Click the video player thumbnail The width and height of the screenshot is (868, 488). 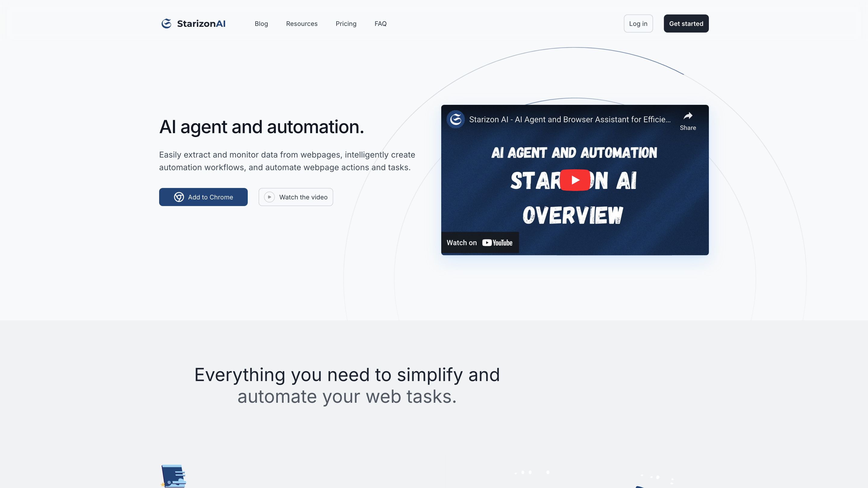tap(574, 180)
